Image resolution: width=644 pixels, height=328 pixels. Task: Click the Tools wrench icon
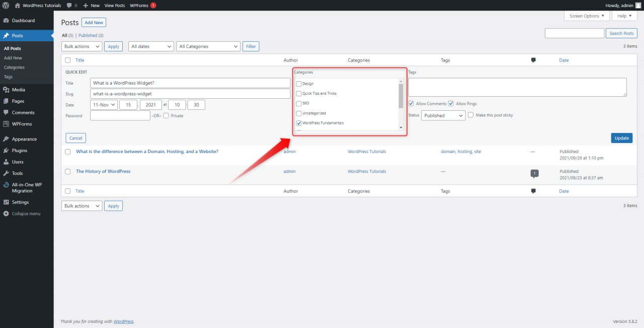pos(6,173)
